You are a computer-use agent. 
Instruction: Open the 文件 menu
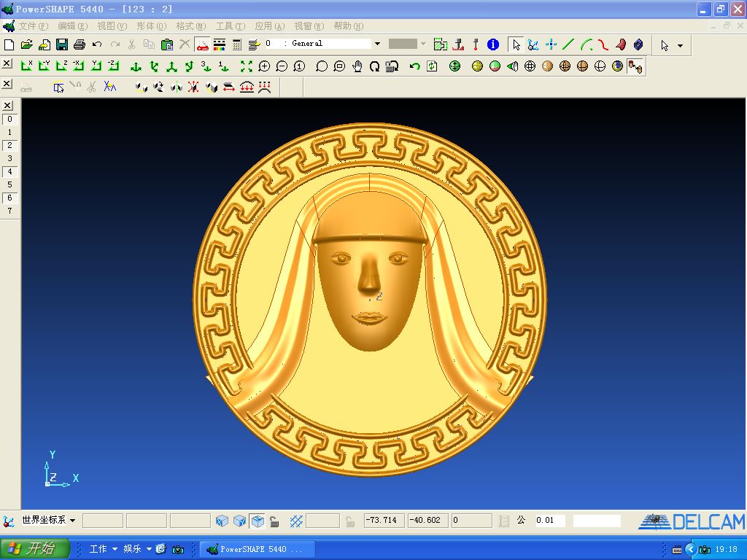[34, 26]
